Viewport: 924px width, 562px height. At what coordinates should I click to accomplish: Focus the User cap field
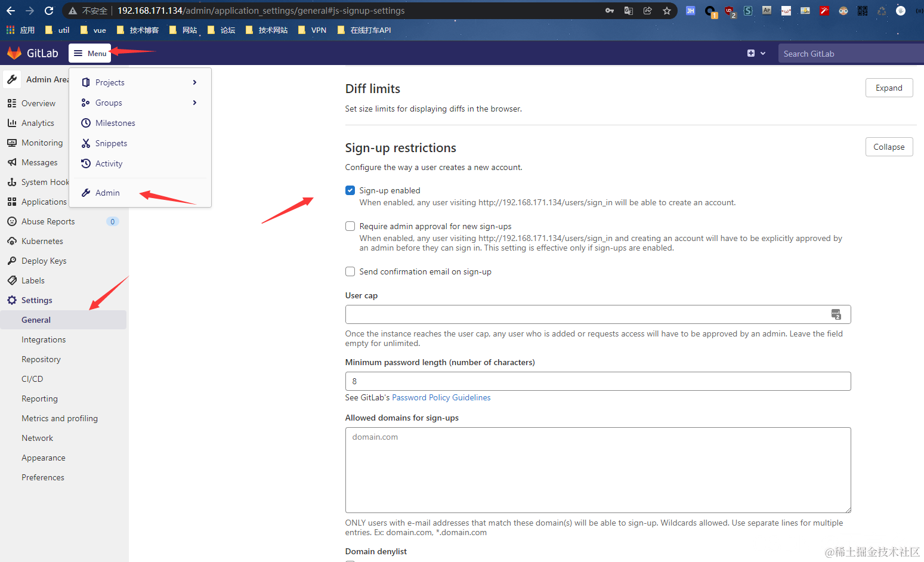tap(598, 314)
